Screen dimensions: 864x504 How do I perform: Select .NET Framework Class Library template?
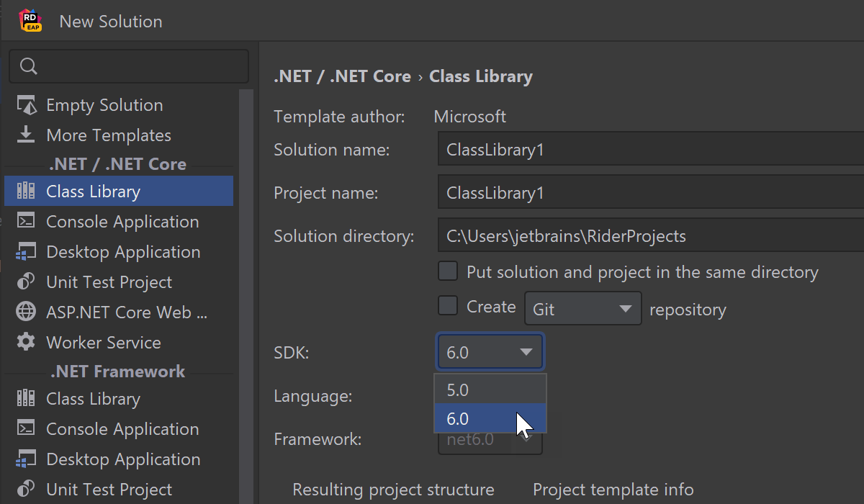coord(93,399)
